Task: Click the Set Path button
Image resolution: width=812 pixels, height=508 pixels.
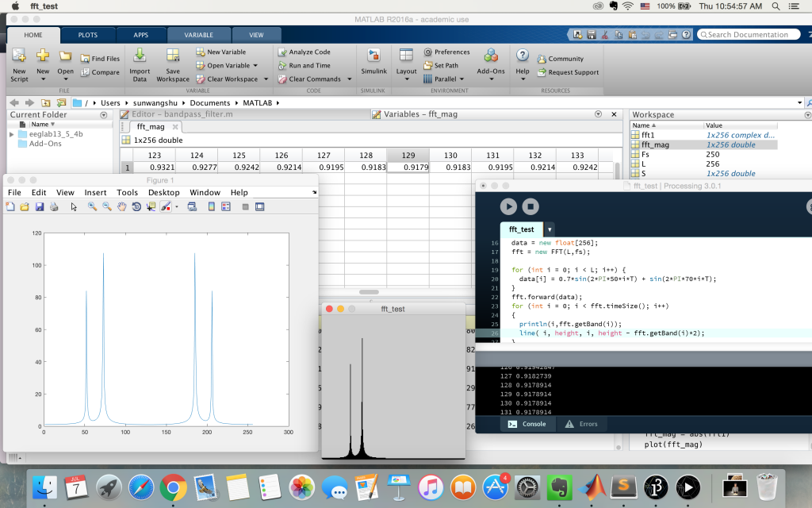Action: [x=441, y=65]
